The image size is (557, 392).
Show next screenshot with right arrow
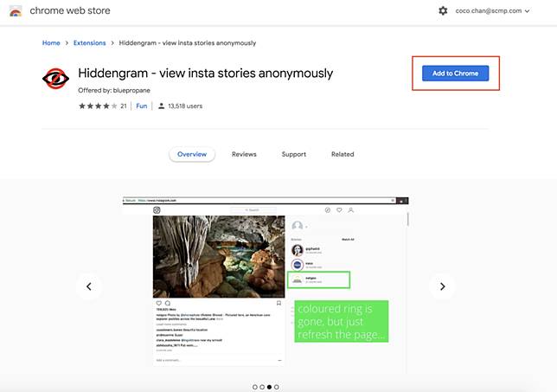click(442, 286)
